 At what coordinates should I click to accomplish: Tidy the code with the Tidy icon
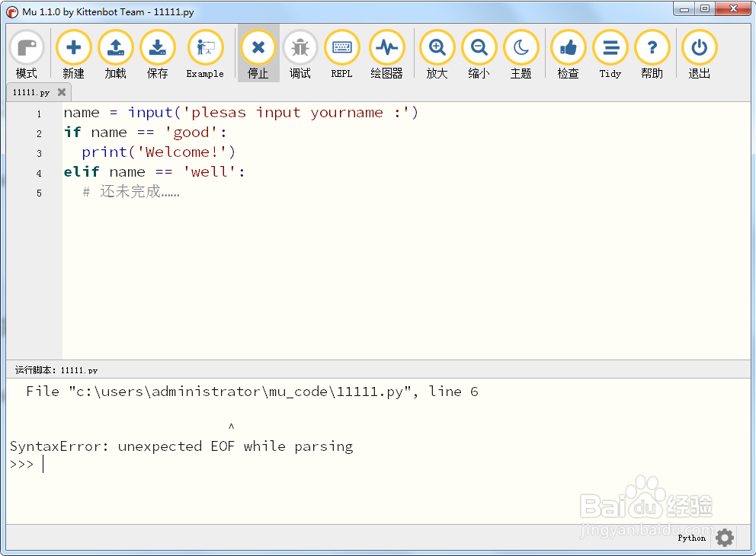pos(610,47)
